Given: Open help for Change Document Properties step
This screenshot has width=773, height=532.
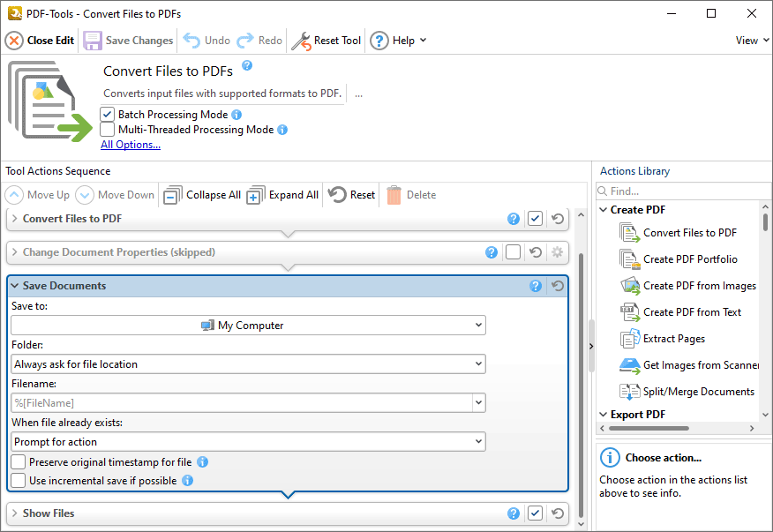Looking at the screenshot, I should (491, 252).
